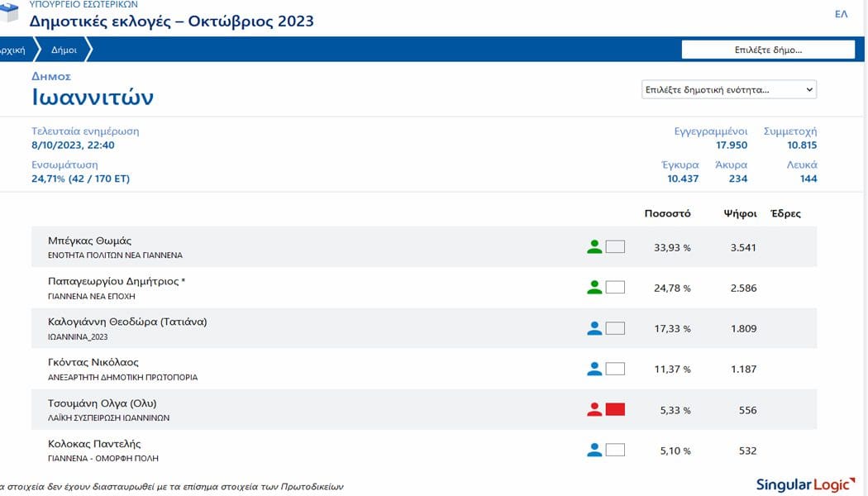The image size is (868, 496).
Task: Click the red color box for Λαϊκή Συσπείρωση
Action: [615, 409]
